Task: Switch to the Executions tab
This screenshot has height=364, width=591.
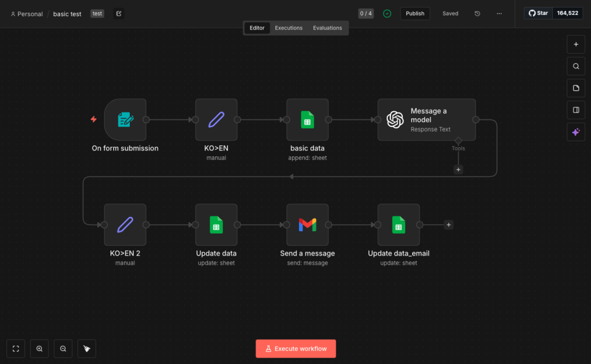Action: point(289,28)
